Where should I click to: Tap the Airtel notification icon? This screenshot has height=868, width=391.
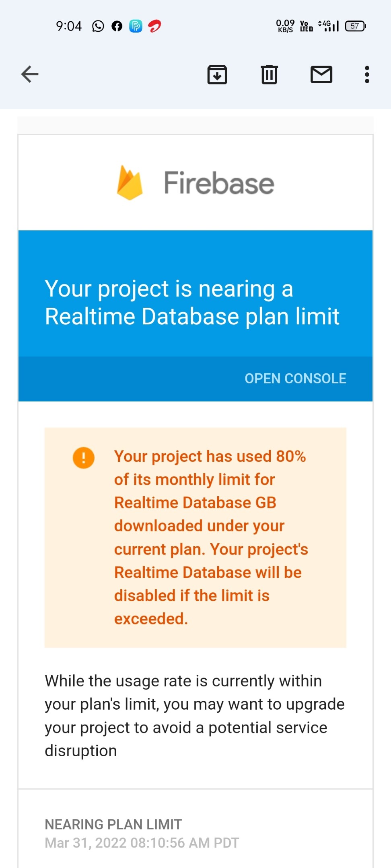pyautogui.click(x=154, y=26)
